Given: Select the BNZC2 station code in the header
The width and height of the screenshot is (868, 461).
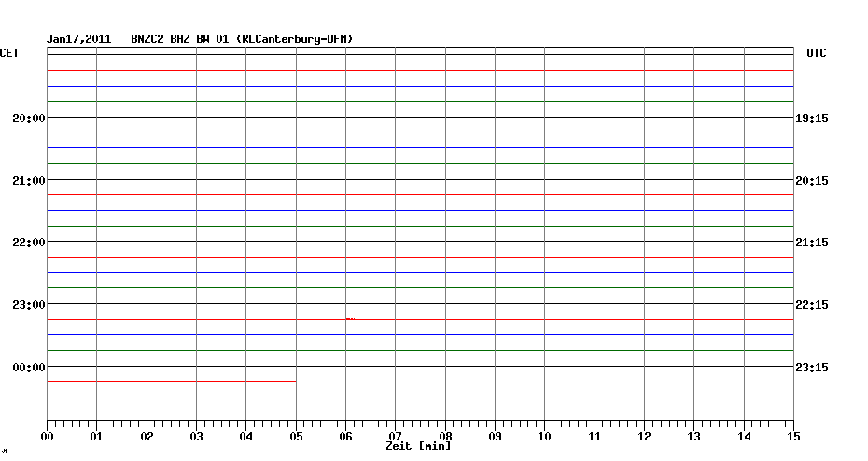Looking at the screenshot, I should click(147, 39).
